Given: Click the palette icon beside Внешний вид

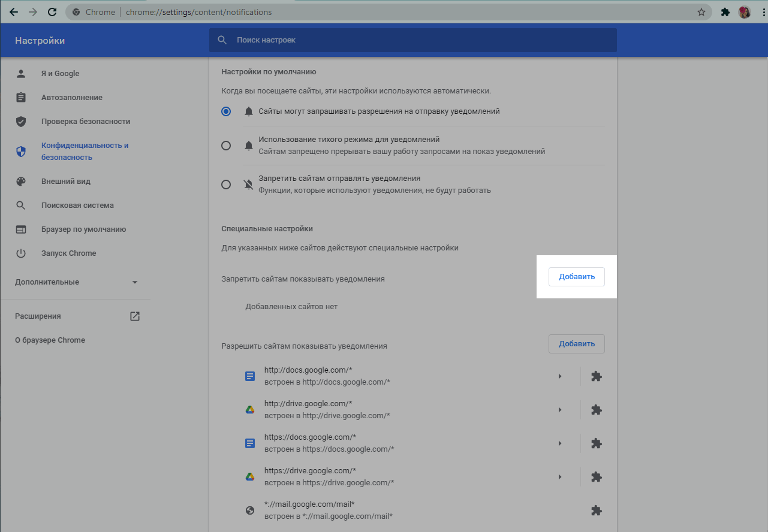Looking at the screenshot, I should (x=21, y=182).
